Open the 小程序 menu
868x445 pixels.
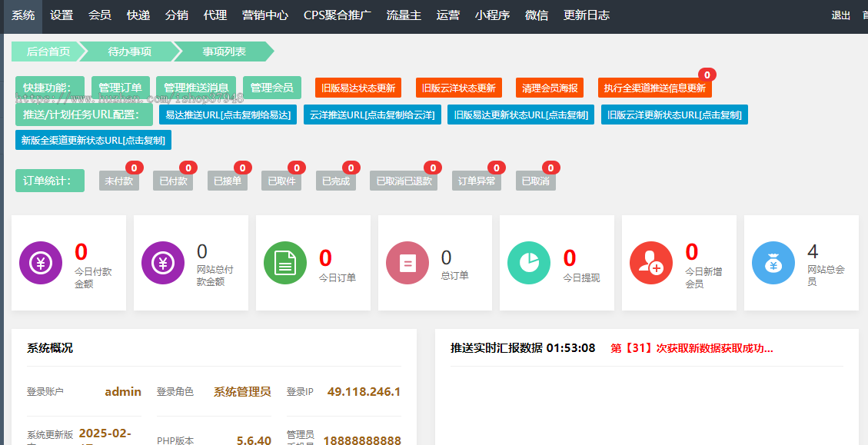(x=492, y=15)
